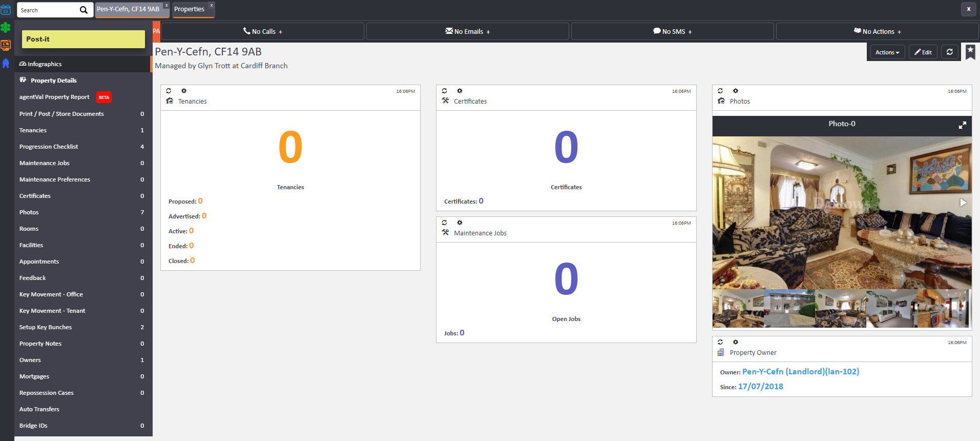Open settings gear on Maintenance Jobs widget
The width and height of the screenshot is (980, 441).
click(460, 223)
